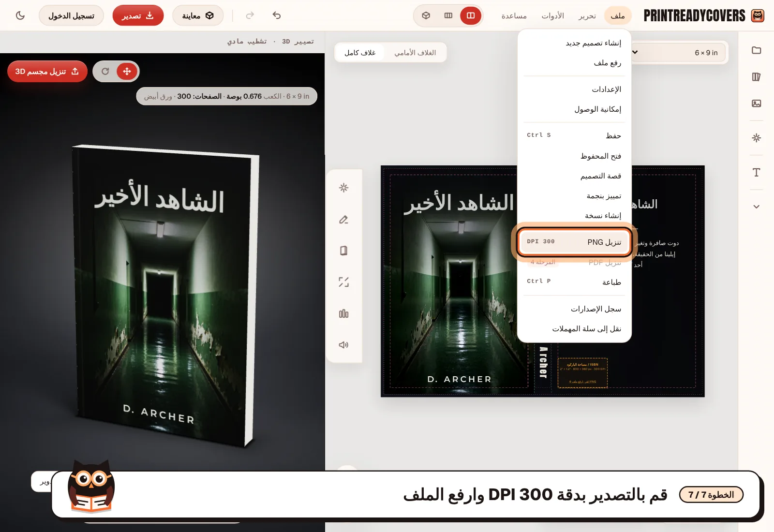The height and width of the screenshot is (532, 774).
Task: Click the sparkle icon in the right sidebar
Action: (x=757, y=138)
